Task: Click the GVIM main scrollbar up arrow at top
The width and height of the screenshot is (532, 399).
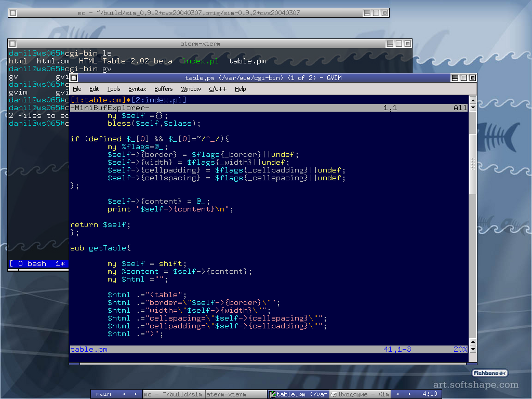Action: [x=473, y=100]
